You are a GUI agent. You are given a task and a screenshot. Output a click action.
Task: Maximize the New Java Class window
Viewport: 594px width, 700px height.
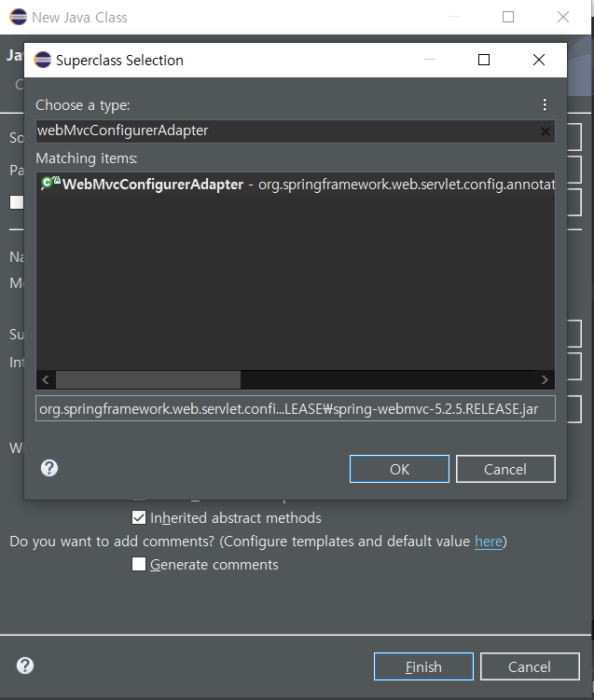tap(508, 17)
